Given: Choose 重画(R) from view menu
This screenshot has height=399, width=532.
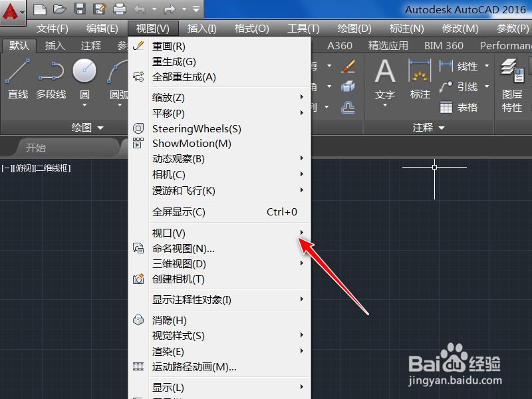Looking at the screenshot, I should 219,46.
